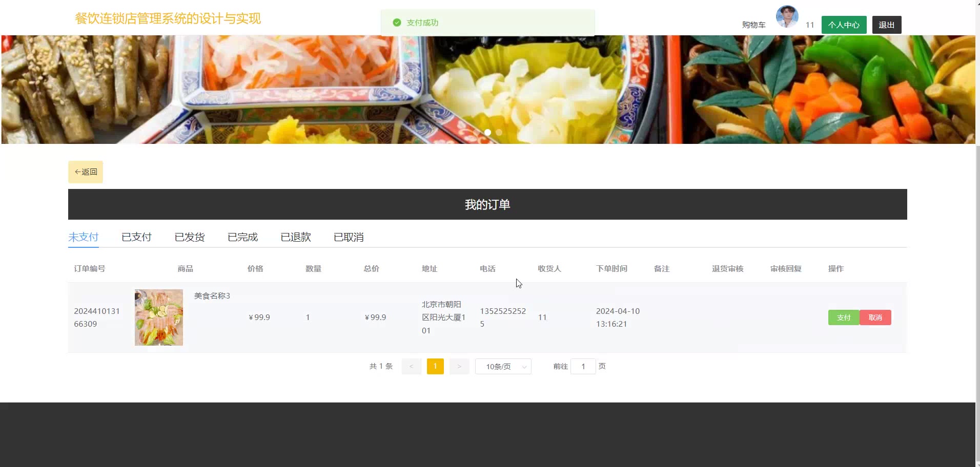Open the 已退款 tab
This screenshot has height=467, width=980.
[296, 237]
